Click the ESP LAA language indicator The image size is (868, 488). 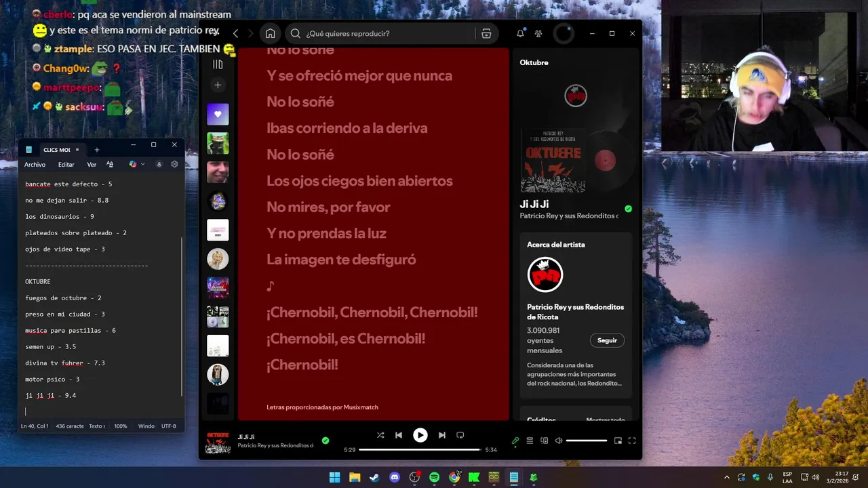pos(787,477)
